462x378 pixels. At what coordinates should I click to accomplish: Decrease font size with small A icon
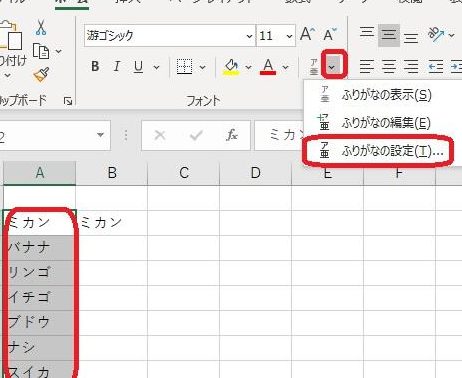coord(330,34)
